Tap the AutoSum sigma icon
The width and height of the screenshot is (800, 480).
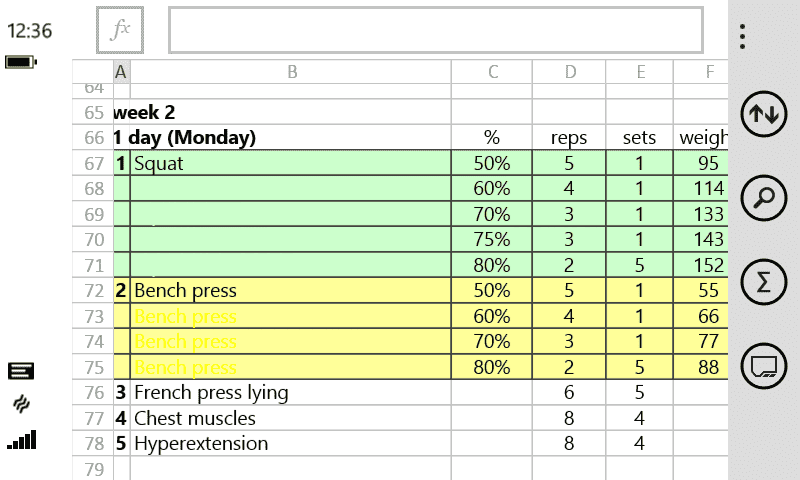763,283
